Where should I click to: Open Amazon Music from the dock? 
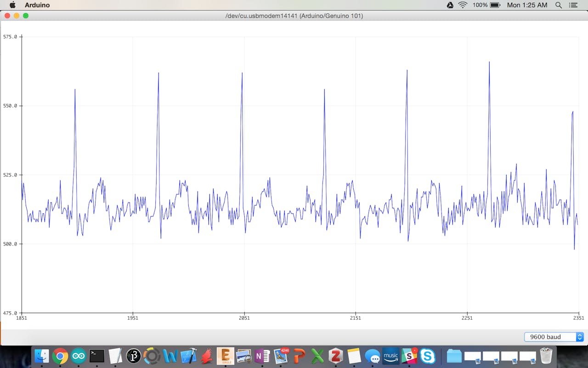pyautogui.click(x=391, y=356)
